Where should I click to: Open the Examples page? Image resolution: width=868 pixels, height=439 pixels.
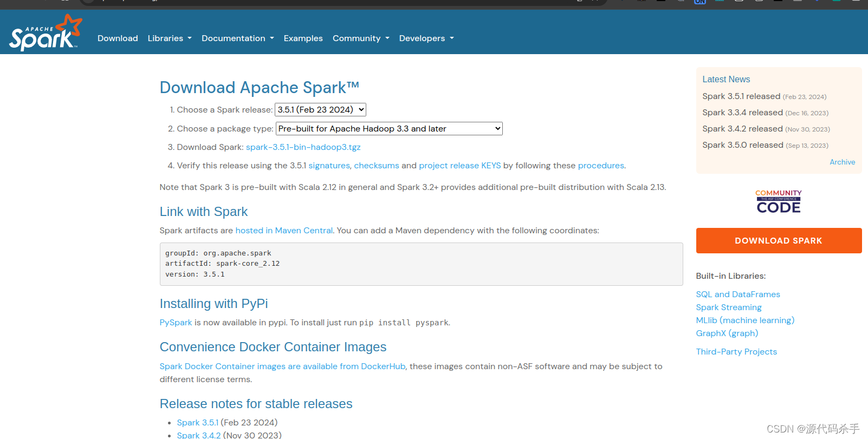coord(303,38)
